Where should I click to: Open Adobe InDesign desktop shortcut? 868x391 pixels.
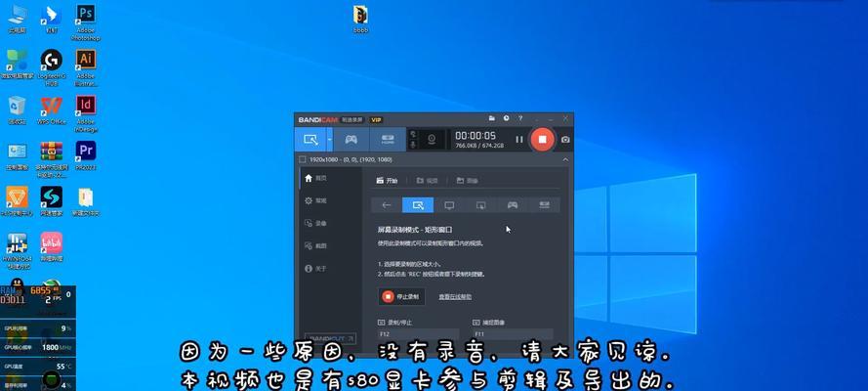pyautogui.click(x=85, y=113)
